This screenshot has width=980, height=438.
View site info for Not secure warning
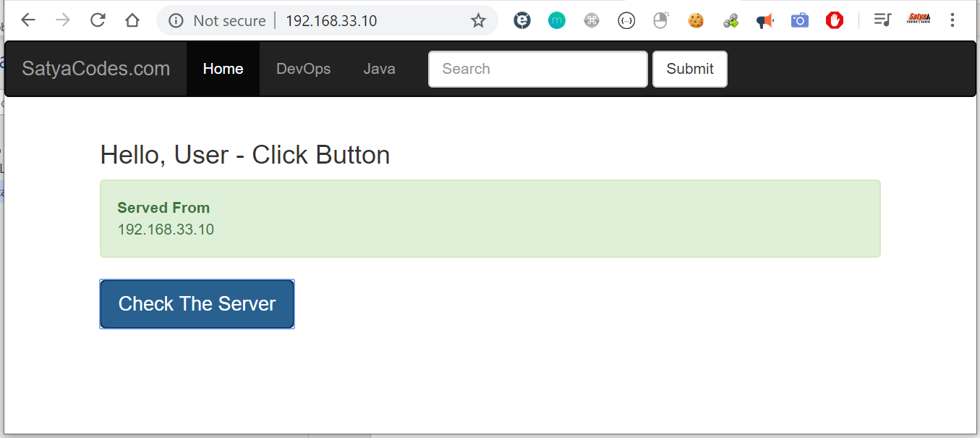(176, 21)
